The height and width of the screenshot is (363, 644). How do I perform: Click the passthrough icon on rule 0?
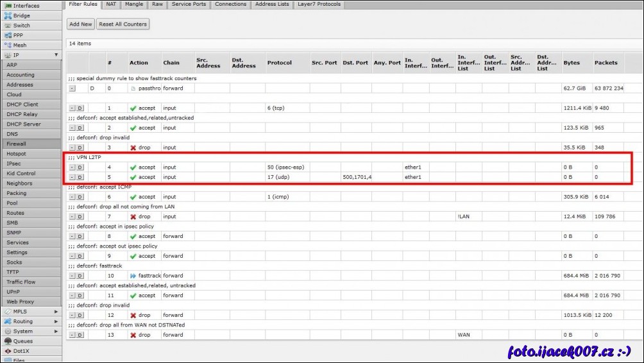tap(133, 89)
